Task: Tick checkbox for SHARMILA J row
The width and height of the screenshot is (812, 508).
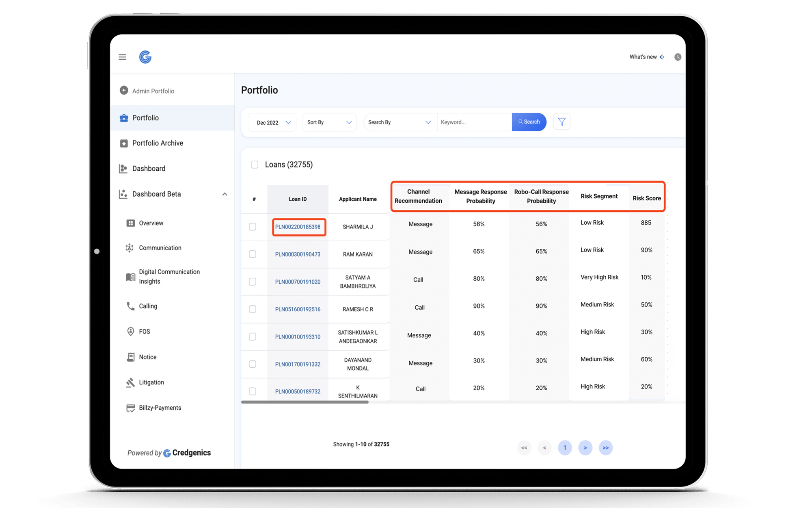Action: pos(253,227)
